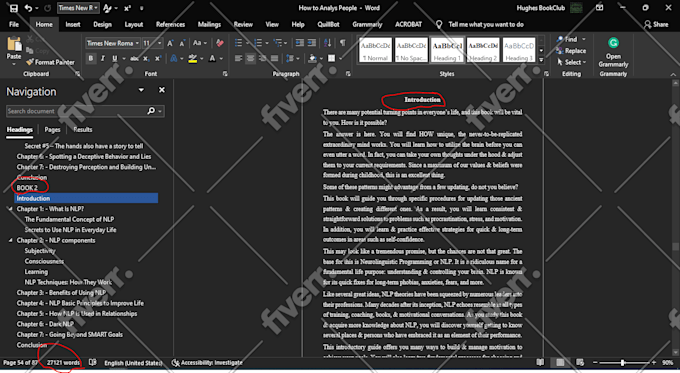680x373 pixels.
Task: Activate the Format Painter
Action: (x=50, y=62)
